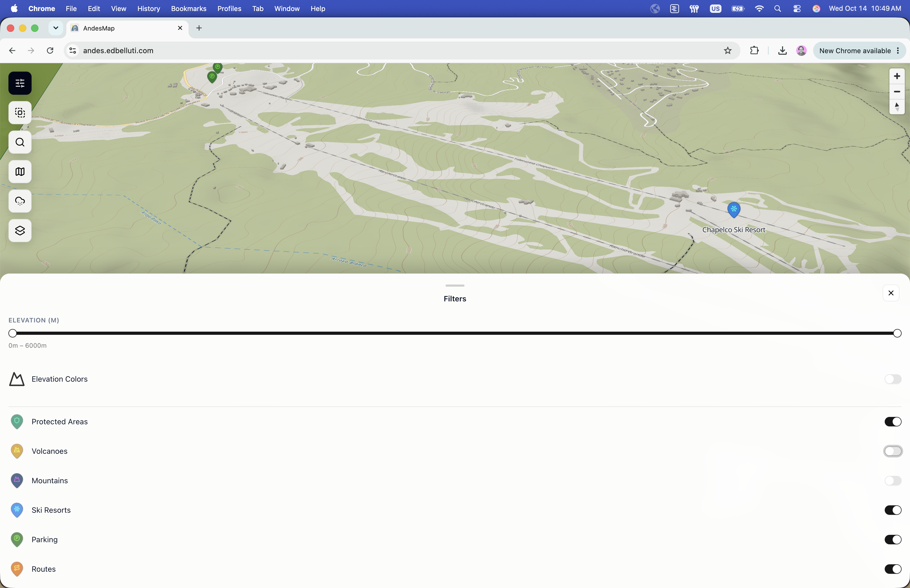Close the Filters panel
910x588 pixels.
coord(891,293)
